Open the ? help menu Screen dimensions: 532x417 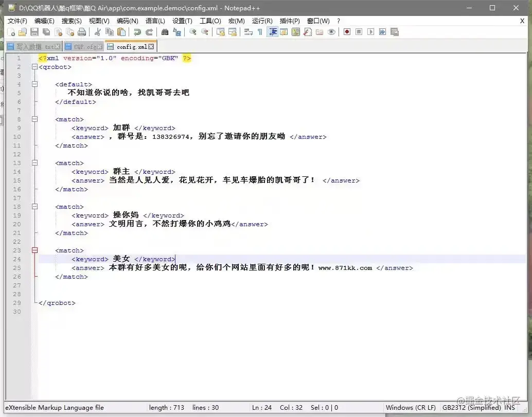[338, 21]
